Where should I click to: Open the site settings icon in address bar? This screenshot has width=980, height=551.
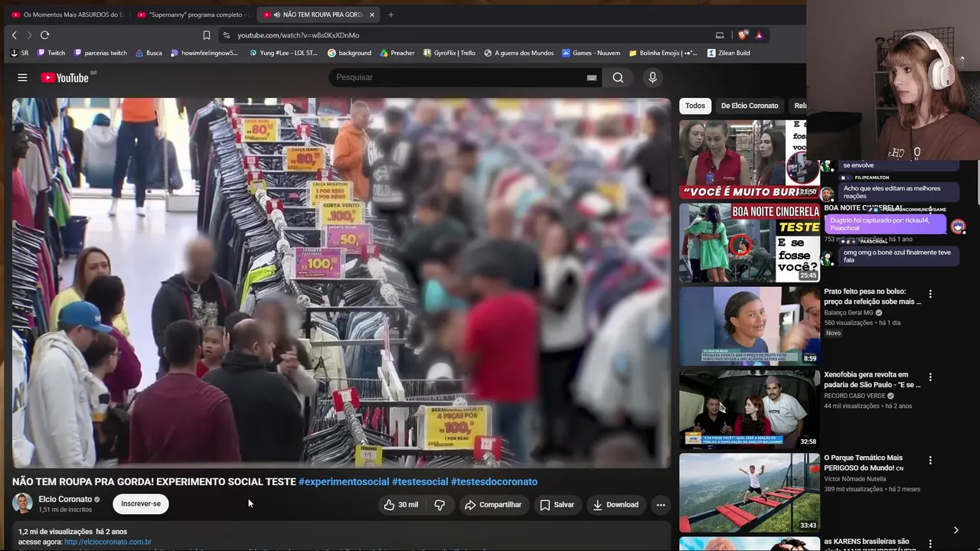coord(226,35)
